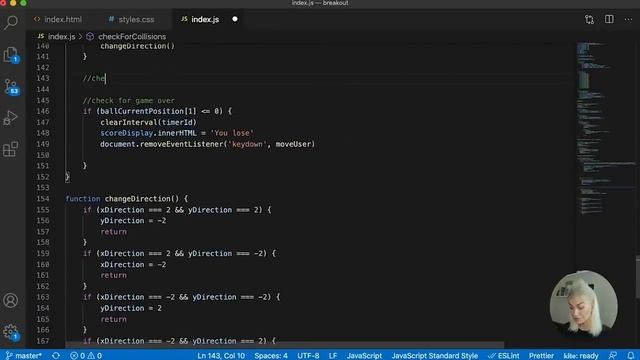Click Ln 143, Col 10 go-to-line
Image resolution: width=640 pixels, height=360 pixels.
coord(221,356)
